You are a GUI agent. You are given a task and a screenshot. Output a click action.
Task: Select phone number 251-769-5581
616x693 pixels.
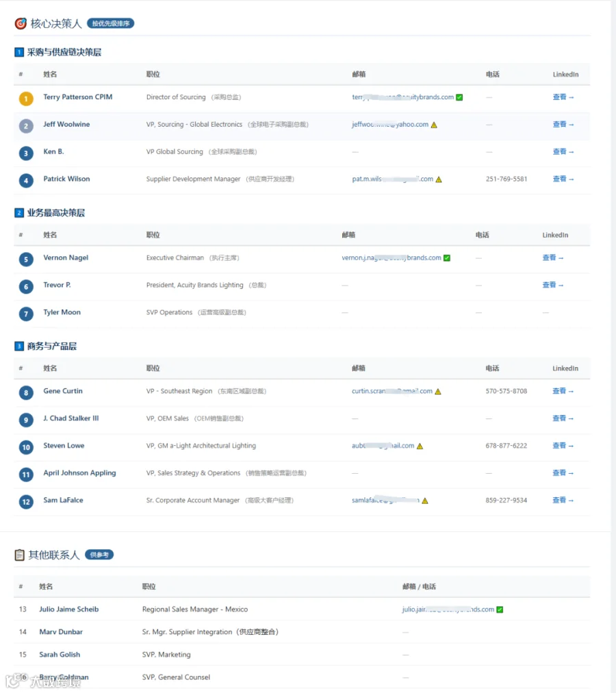pos(506,179)
